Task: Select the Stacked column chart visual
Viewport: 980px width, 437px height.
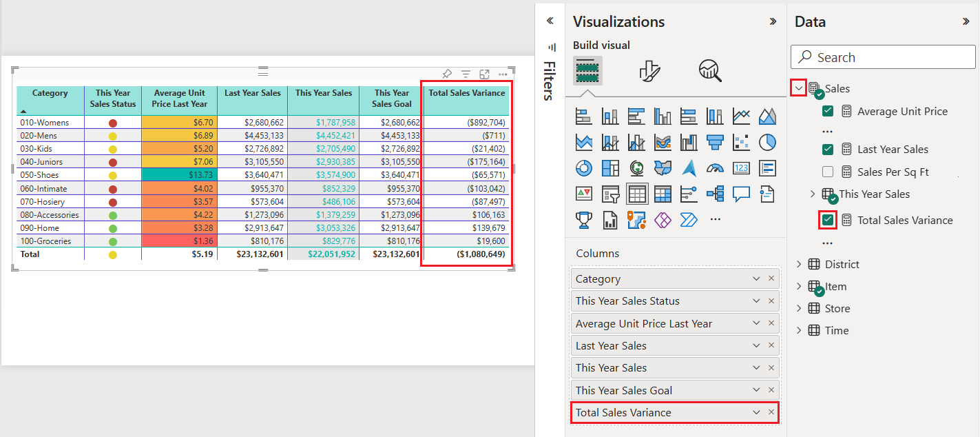Action: 610,116
